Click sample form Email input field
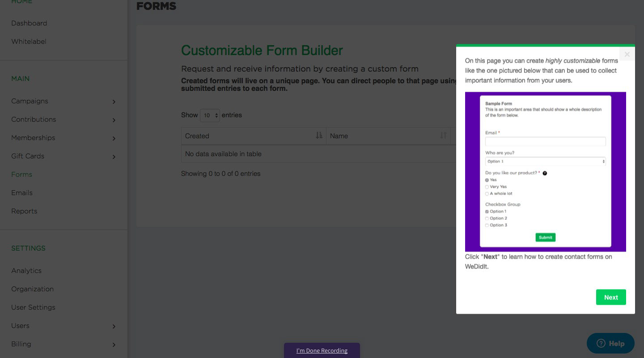The width and height of the screenshot is (644, 358). (x=546, y=141)
